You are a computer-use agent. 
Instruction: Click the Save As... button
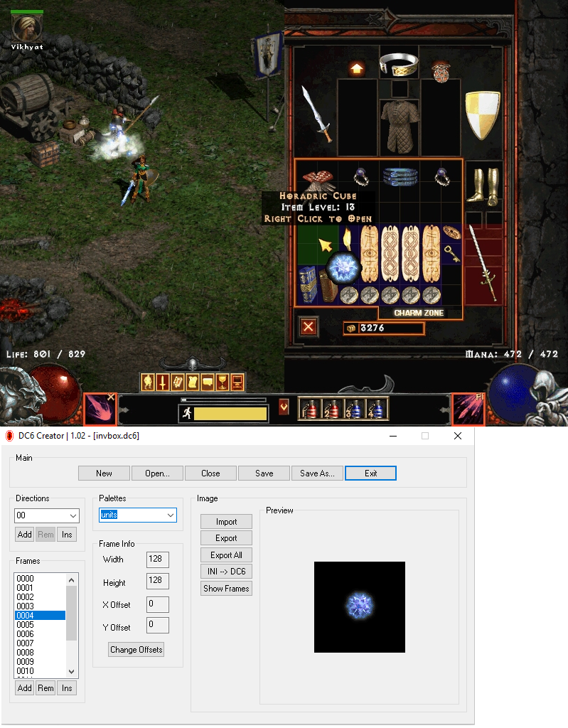(x=317, y=473)
